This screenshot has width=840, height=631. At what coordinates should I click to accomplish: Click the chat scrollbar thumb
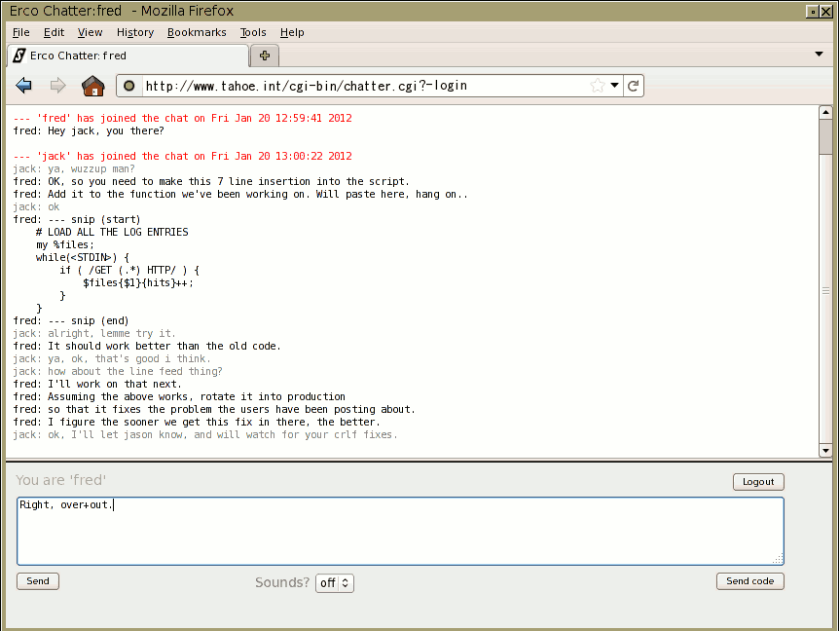(x=825, y=136)
